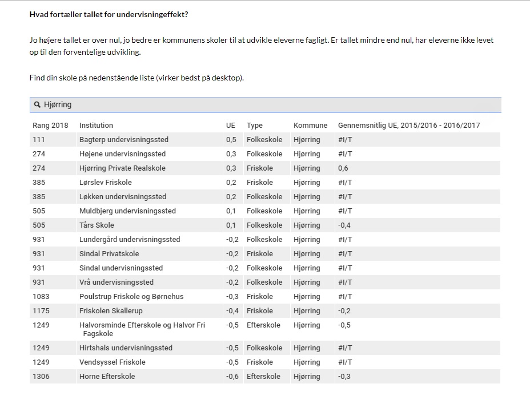Click UE value -0,6 for Horne Efterskole
The image size is (530, 420).
tap(232, 377)
